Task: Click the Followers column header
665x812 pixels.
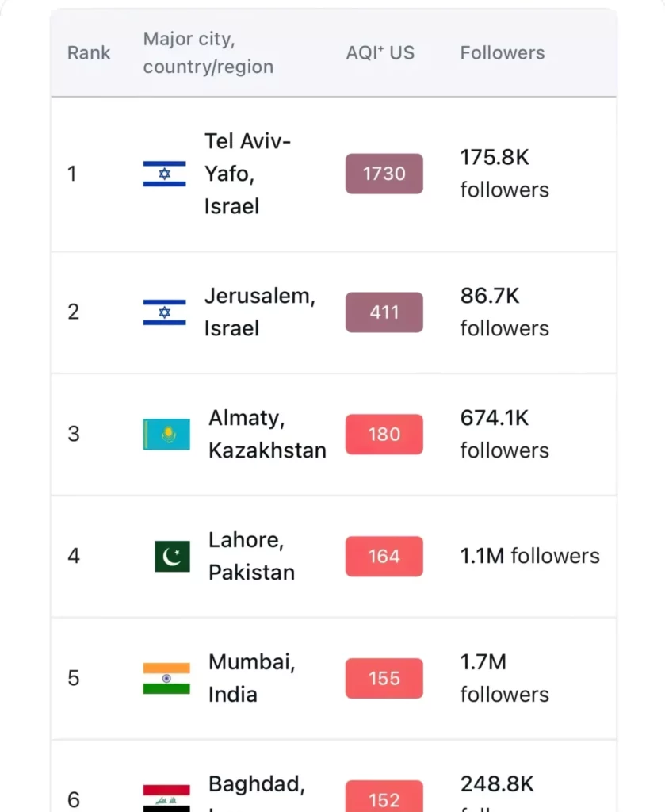Action: pos(503,53)
